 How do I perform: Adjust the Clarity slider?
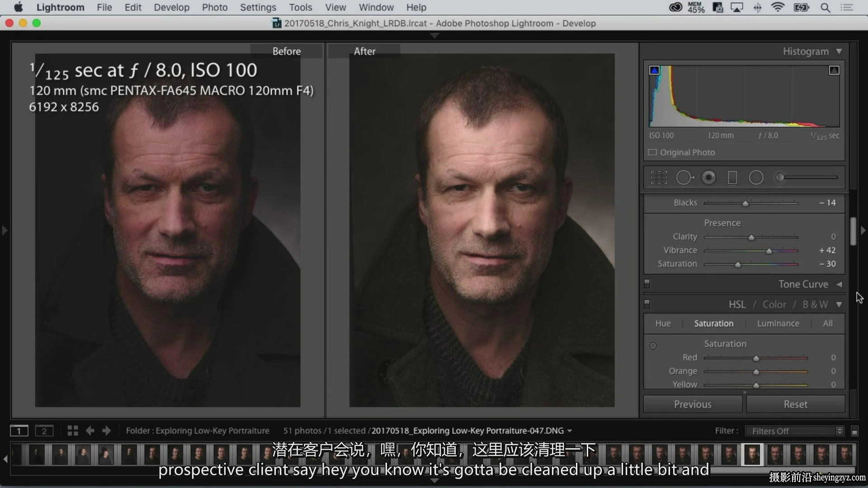pyautogui.click(x=751, y=237)
